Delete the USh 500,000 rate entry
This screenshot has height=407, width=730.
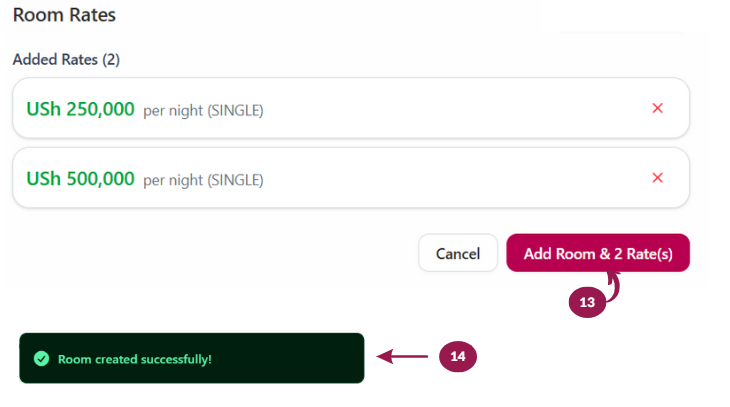click(x=657, y=178)
